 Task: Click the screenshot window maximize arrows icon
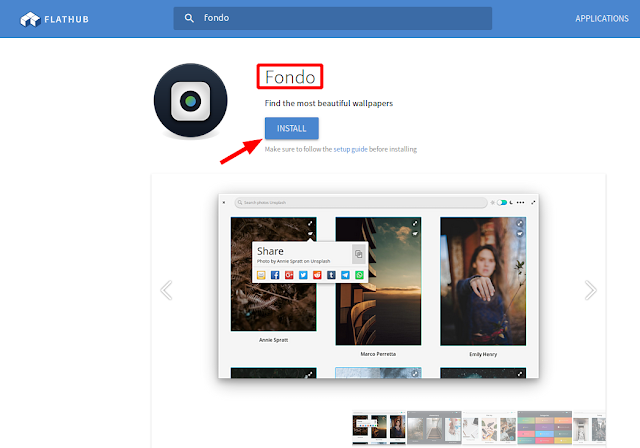coord(533,202)
